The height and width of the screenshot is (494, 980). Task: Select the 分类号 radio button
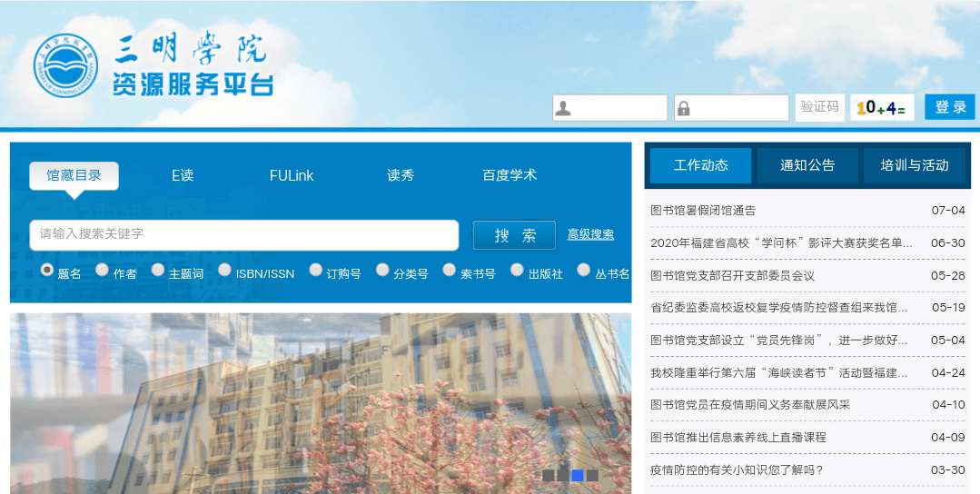point(382,270)
